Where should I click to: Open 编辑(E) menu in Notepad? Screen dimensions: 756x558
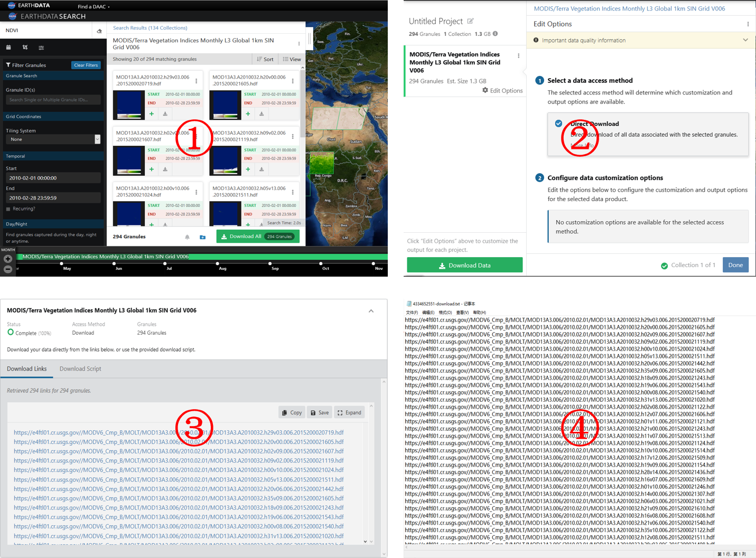[428, 313]
